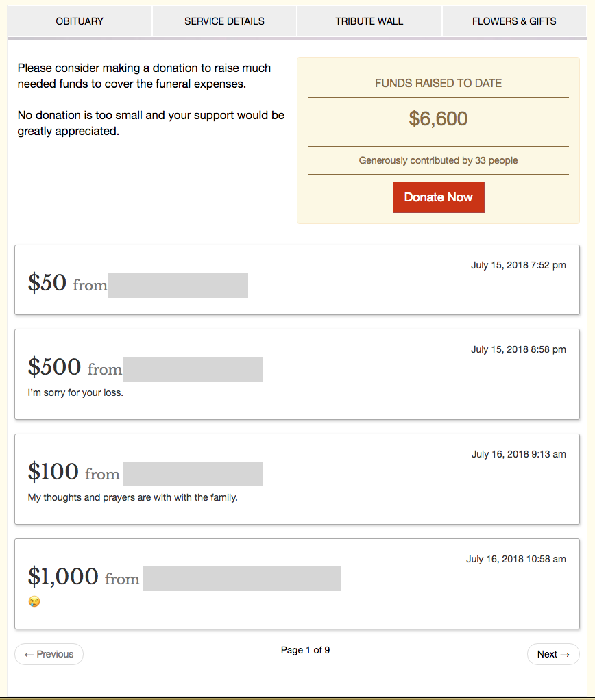Click the crying emoji in the $1,000 donation
Viewport: 595px width, 700px height.
(x=34, y=601)
